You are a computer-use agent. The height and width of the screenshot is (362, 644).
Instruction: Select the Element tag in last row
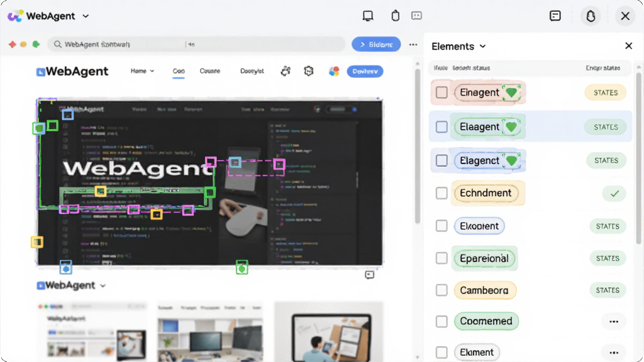[x=477, y=352]
